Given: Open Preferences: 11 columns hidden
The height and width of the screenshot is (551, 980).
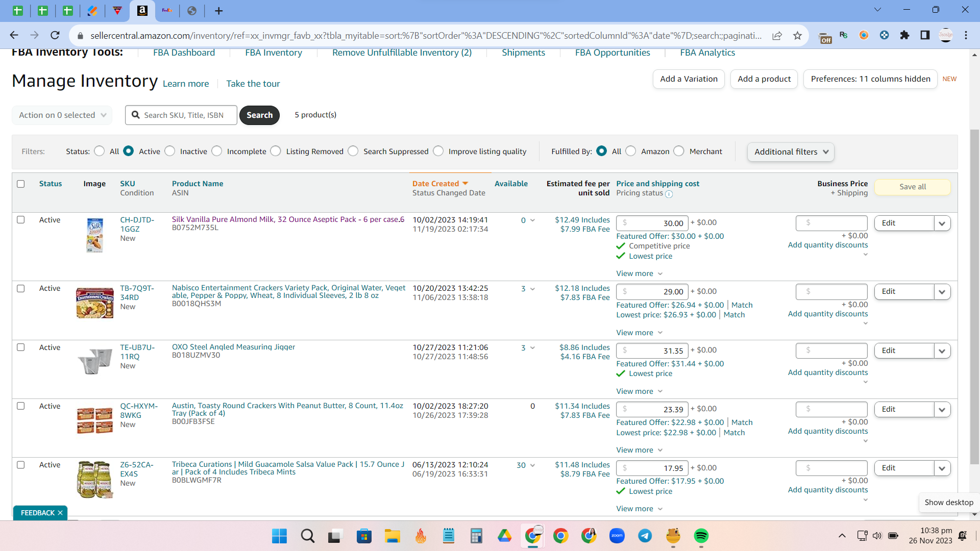Looking at the screenshot, I should click(x=870, y=79).
